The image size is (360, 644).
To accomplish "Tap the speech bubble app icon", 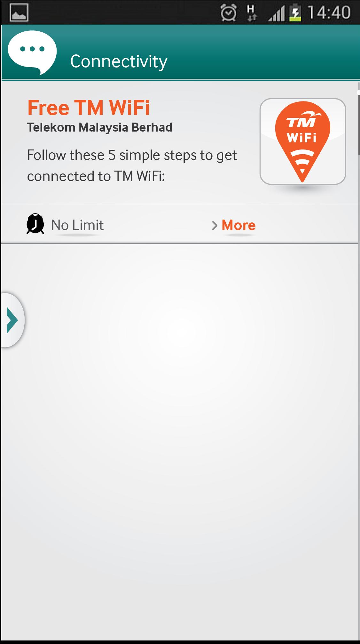I will pyautogui.click(x=32, y=52).
